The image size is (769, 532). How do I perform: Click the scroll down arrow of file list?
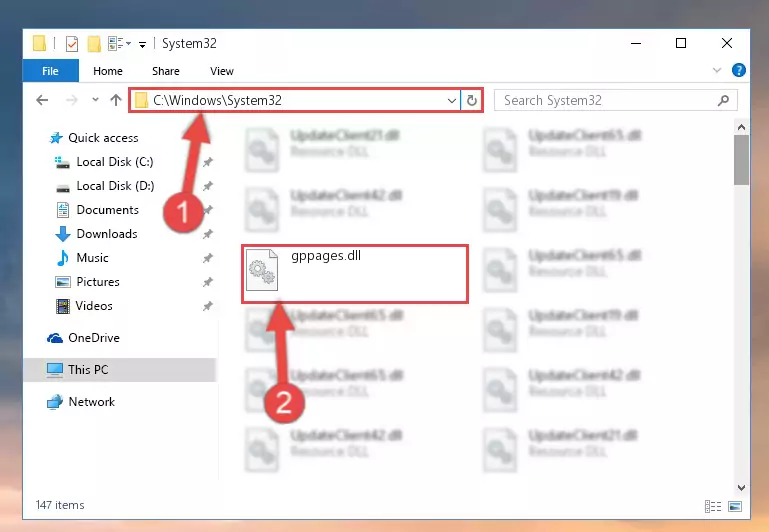pyautogui.click(x=742, y=488)
